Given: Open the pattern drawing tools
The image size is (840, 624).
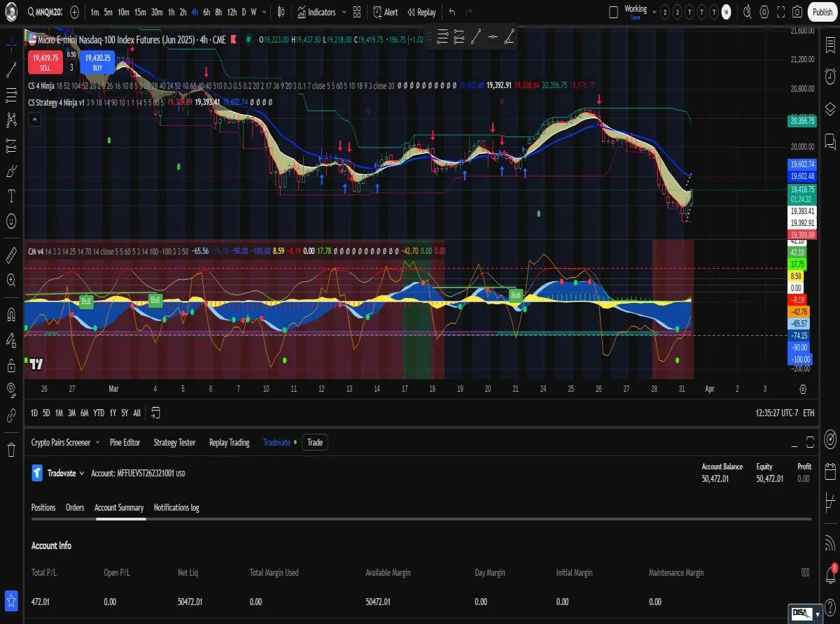Looking at the screenshot, I should point(11,120).
